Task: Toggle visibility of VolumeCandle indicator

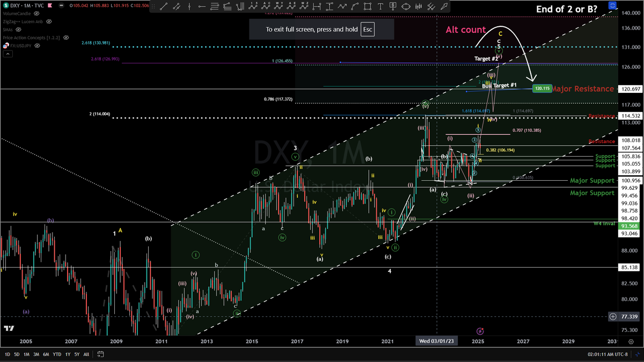Action: (36, 13)
